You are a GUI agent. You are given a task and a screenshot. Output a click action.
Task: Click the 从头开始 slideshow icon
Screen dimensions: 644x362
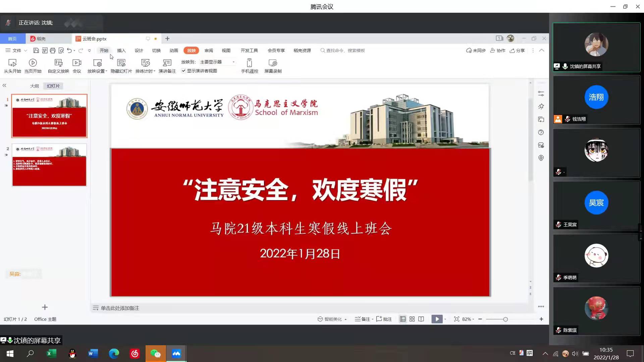[x=12, y=63]
